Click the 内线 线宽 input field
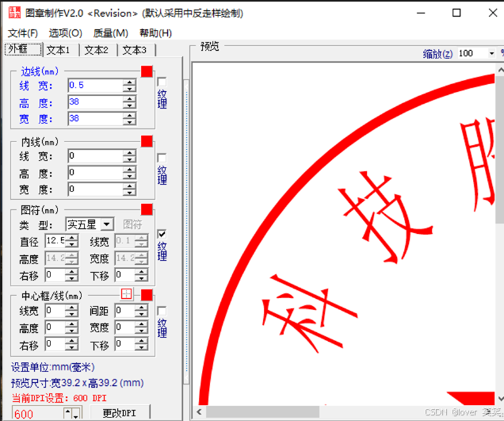Screen dimensions: 504x421 coord(95,156)
